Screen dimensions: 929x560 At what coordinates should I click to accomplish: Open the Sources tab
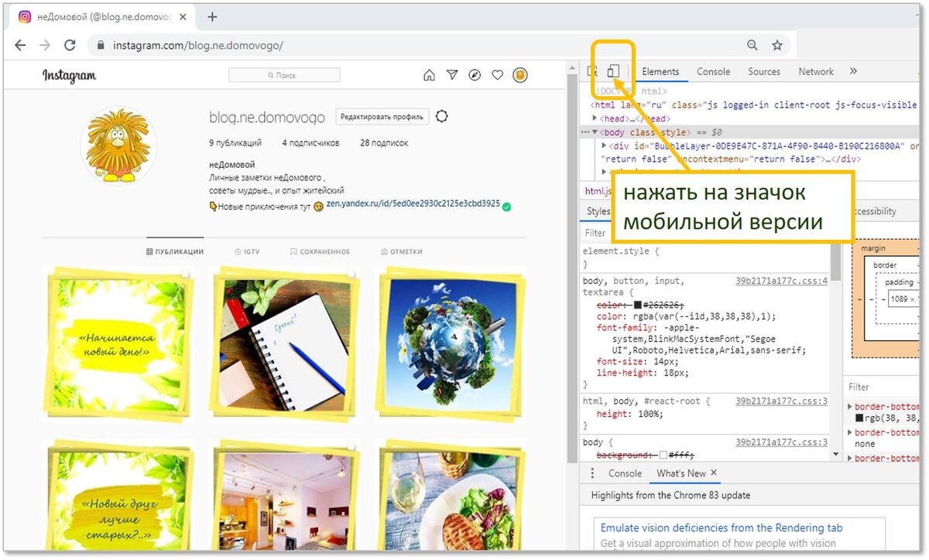pos(764,71)
